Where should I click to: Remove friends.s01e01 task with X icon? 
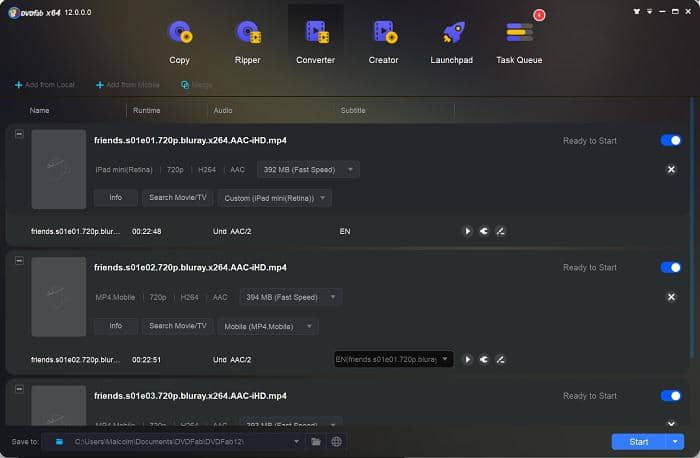coord(671,169)
